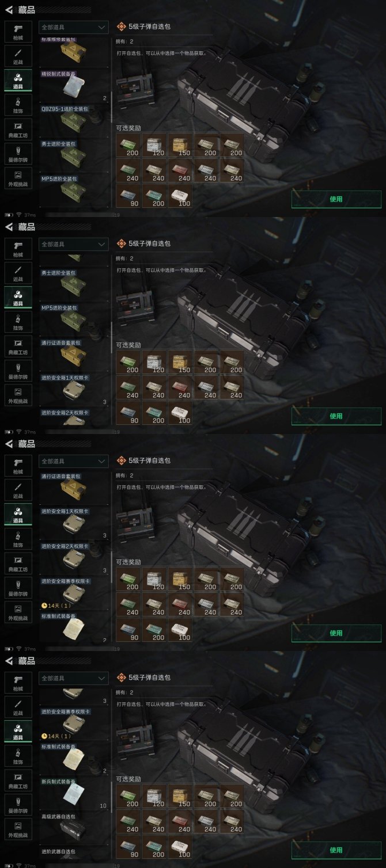Viewport: 386px width, 868px height.
Task: Select 进阶武器自选包 list entry
Action: (x=58, y=851)
